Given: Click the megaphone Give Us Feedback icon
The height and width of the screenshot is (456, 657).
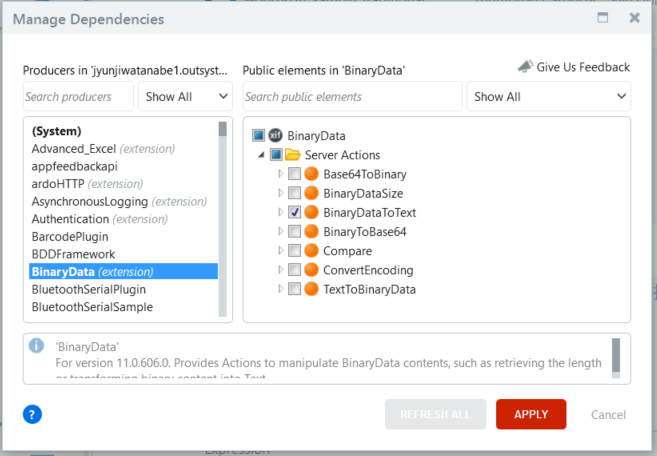Looking at the screenshot, I should [525, 67].
